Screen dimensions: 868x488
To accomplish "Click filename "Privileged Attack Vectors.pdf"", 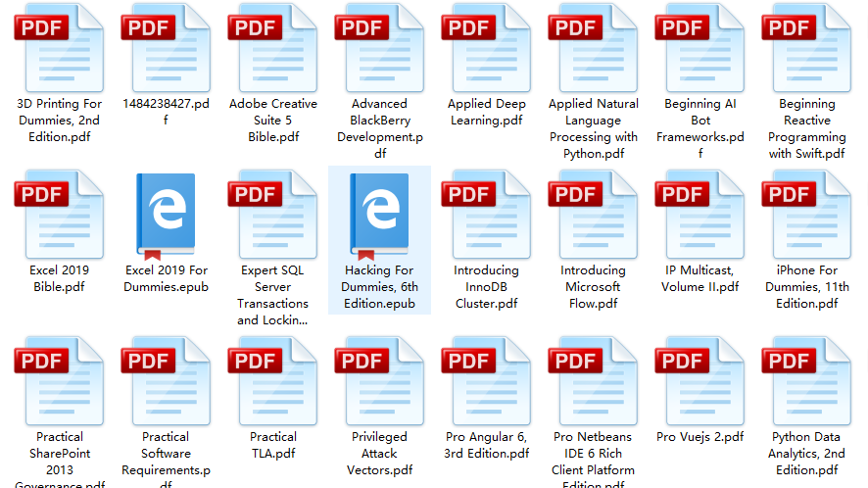I will (x=380, y=454).
